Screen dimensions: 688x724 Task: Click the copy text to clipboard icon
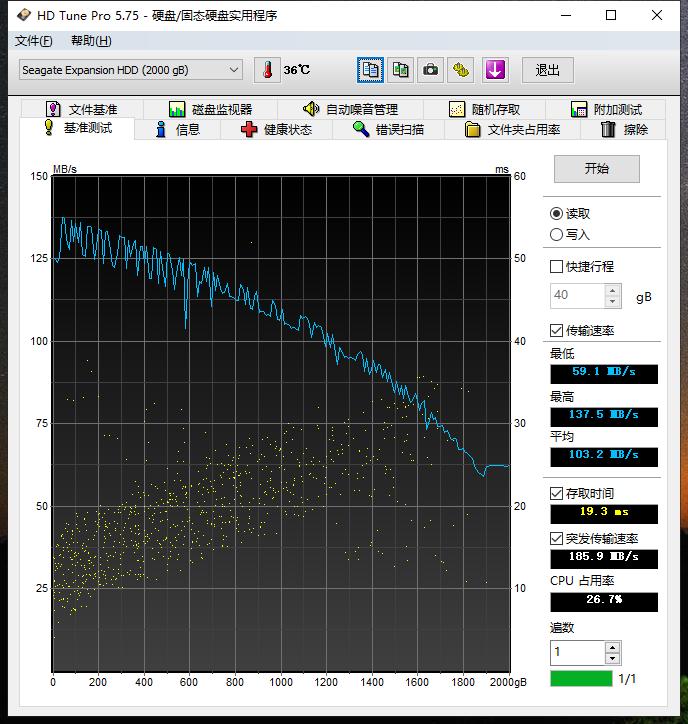(371, 70)
